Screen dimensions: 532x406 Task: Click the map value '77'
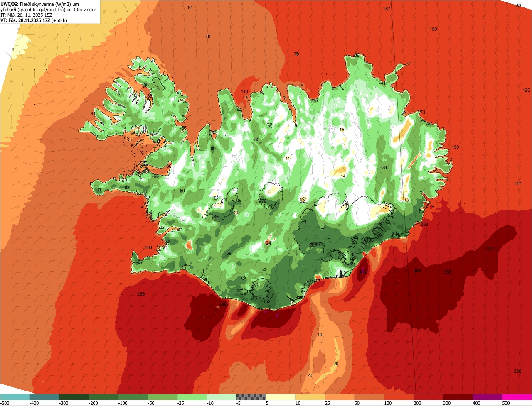pos(429,124)
